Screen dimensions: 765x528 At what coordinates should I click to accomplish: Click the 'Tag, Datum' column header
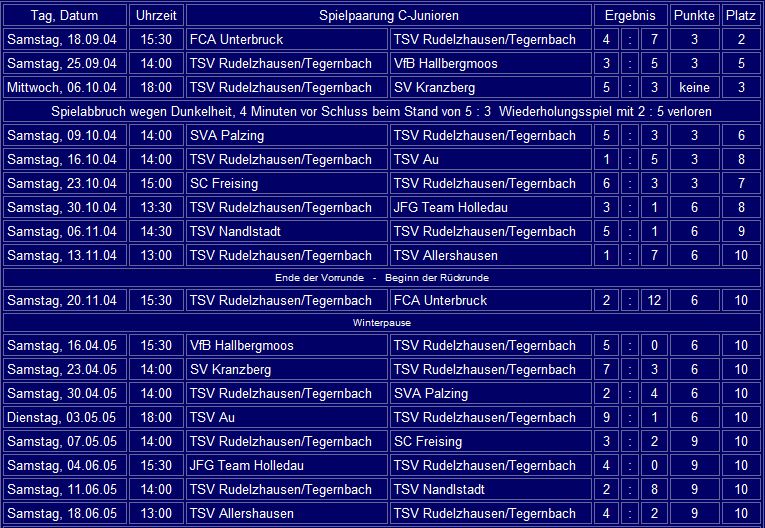pos(64,16)
